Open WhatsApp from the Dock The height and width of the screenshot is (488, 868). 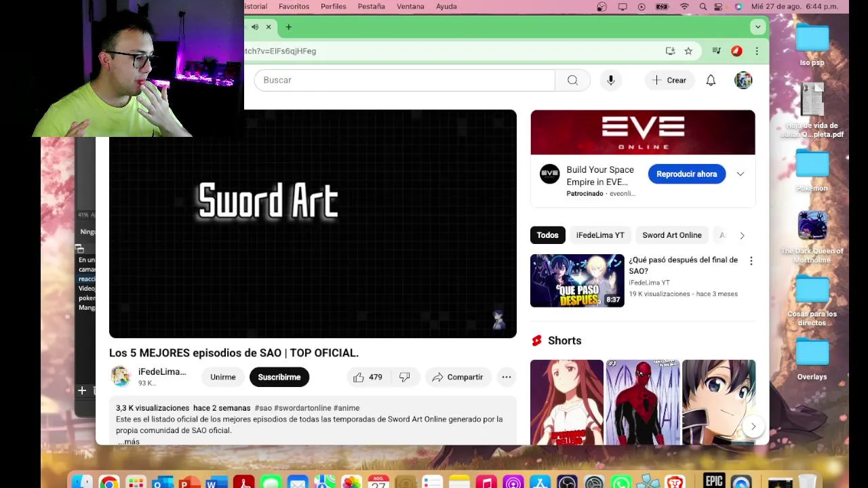(x=620, y=482)
